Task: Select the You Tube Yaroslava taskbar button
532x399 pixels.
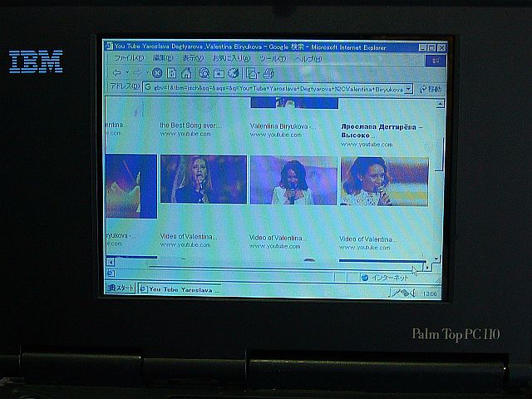Action: coord(180,289)
